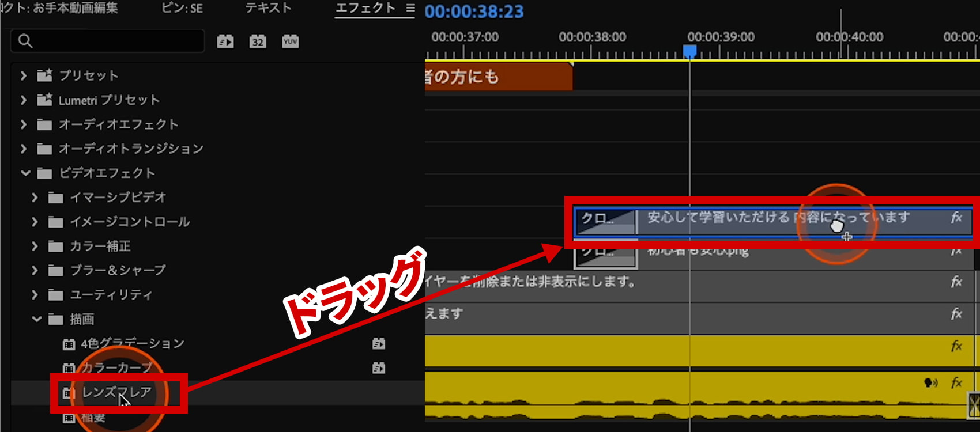This screenshot has width=980, height=432.
Task: Open the お手本動画編集 project tab
Action: coord(75,8)
